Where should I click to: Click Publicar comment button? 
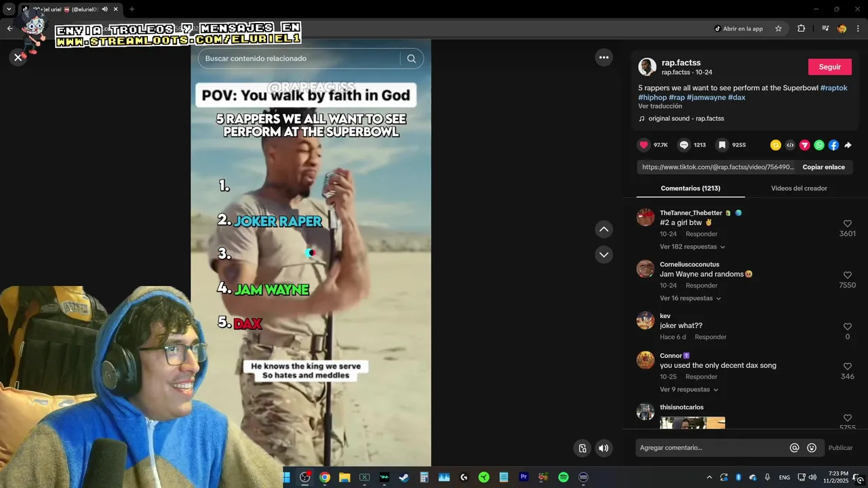(840, 448)
